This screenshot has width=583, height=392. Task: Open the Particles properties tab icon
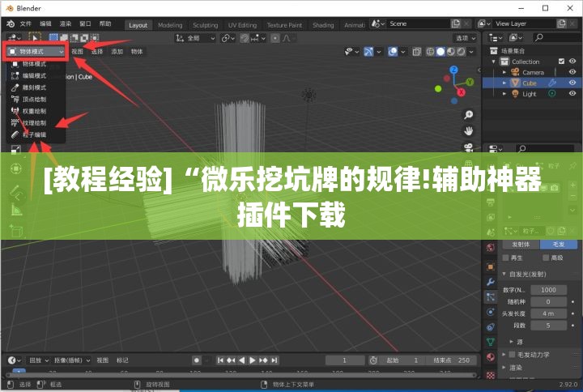click(x=491, y=296)
